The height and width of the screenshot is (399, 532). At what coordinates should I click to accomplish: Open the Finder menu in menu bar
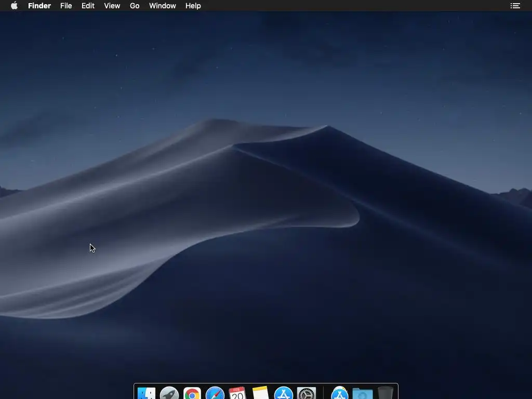point(39,6)
